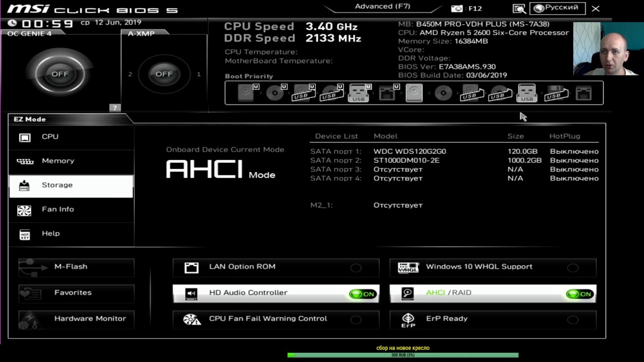Select A-XMP profile 1
Image resolution: width=644 pixels, height=362 pixels.
(199, 74)
